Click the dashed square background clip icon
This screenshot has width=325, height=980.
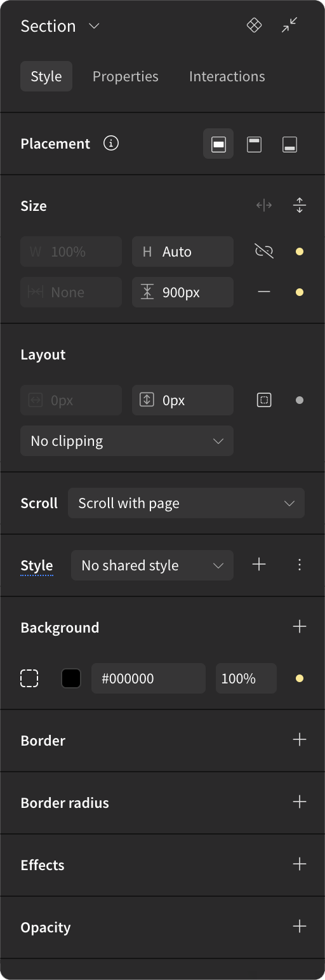(x=29, y=678)
